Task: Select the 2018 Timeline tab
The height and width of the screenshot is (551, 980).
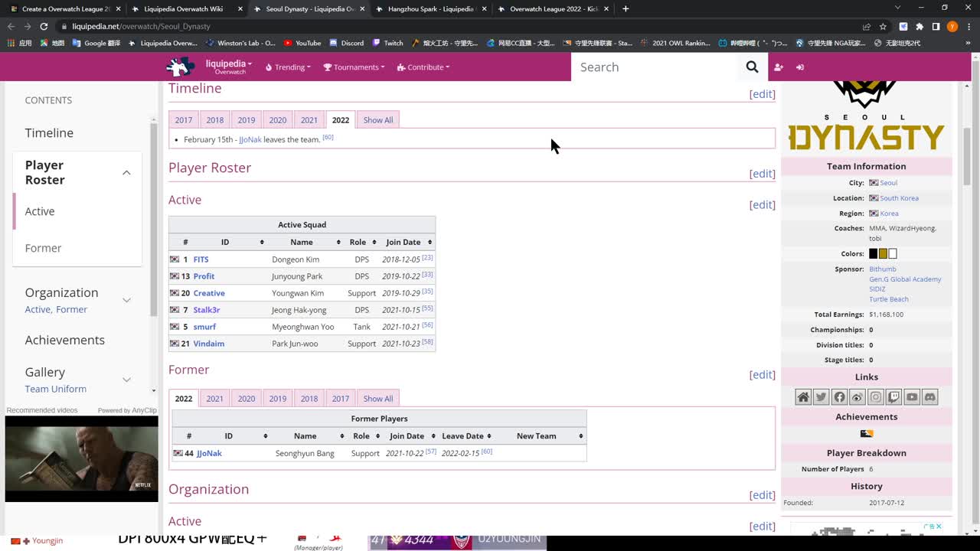Action: point(215,120)
